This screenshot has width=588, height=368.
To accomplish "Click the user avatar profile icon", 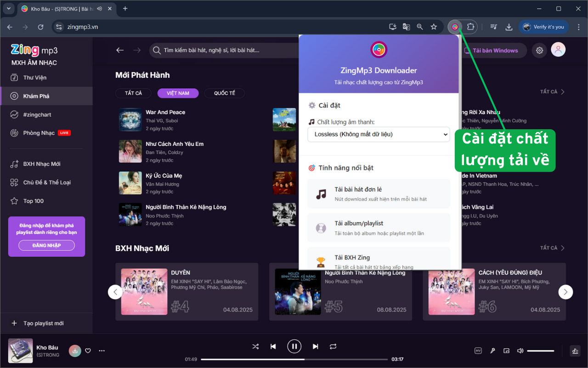I will (x=558, y=50).
